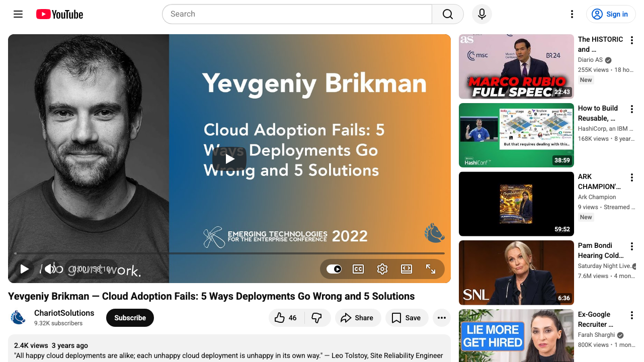This screenshot has height=362, width=644.
Task: Click the '2.4K views 3 years ago' text
Action: coord(51,345)
